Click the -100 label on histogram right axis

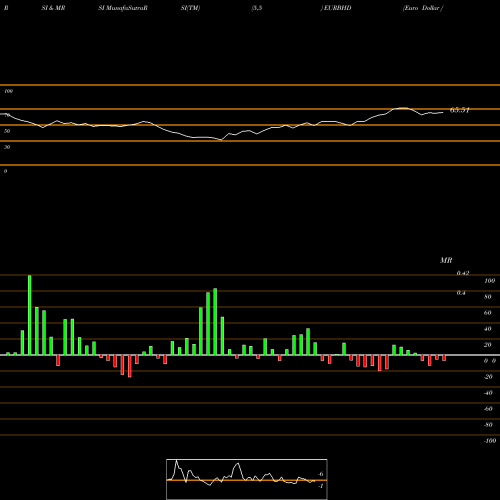(490, 441)
